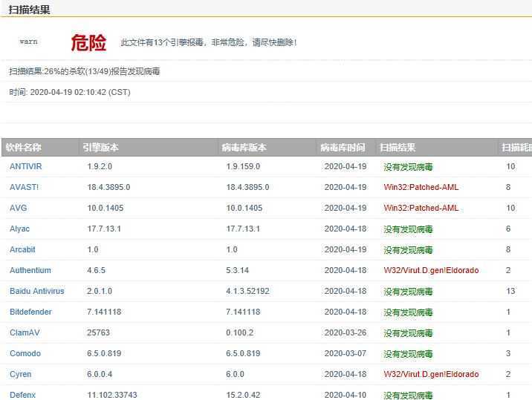Viewport: 532px width, 400px height.
Task: Click ANTIVIR database version 1.9.159.0
Action: [x=243, y=166]
